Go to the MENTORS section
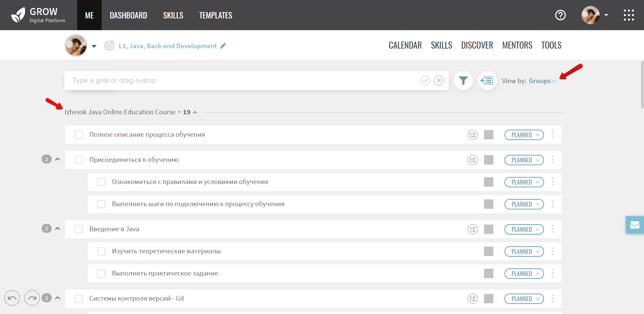This screenshot has width=644, height=314. coord(517,45)
